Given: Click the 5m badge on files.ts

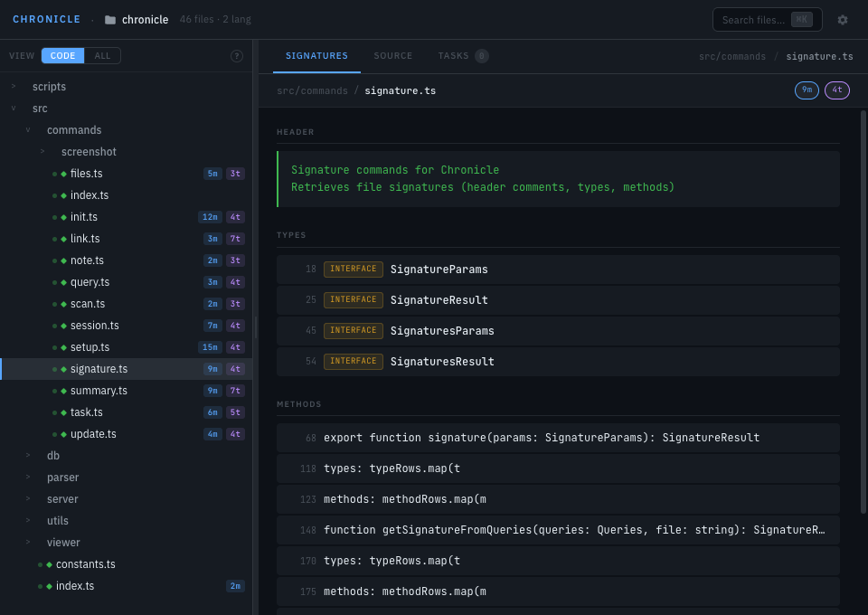Looking at the screenshot, I should coord(212,174).
